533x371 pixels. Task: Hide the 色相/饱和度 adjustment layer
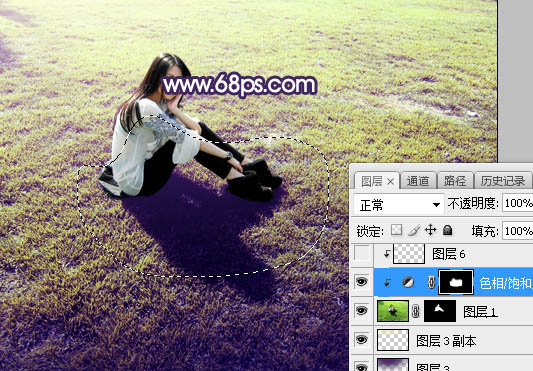(362, 282)
